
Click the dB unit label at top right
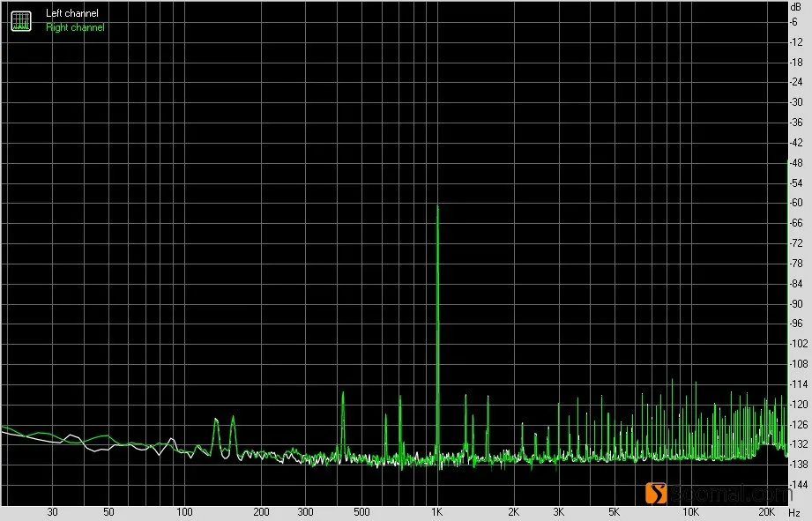[x=795, y=7]
